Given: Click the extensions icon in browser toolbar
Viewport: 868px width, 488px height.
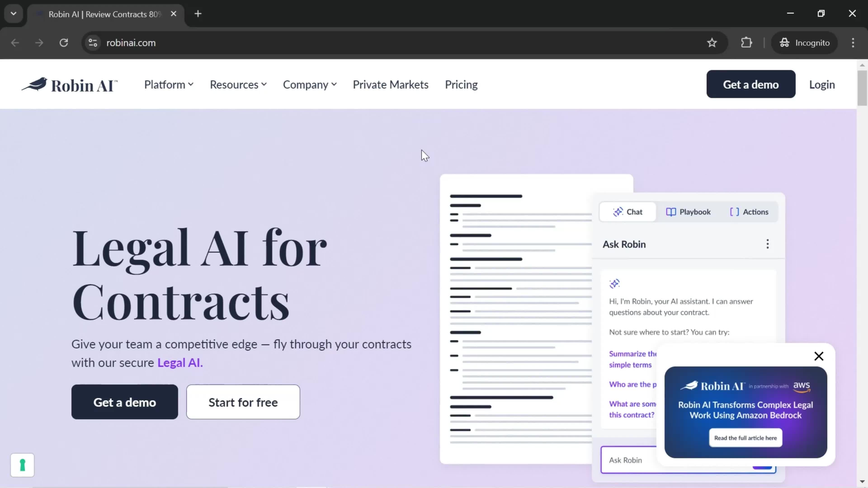Looking at the screenshot, I should (x=747, y=42).
